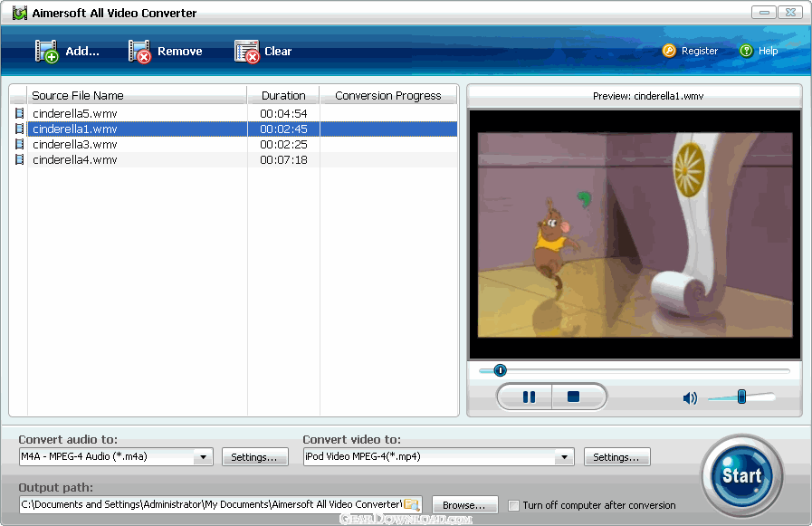The height and width of the screenshot is (526, 812).
Task: Close the Aimersoft window
Action: click(791, 12)
